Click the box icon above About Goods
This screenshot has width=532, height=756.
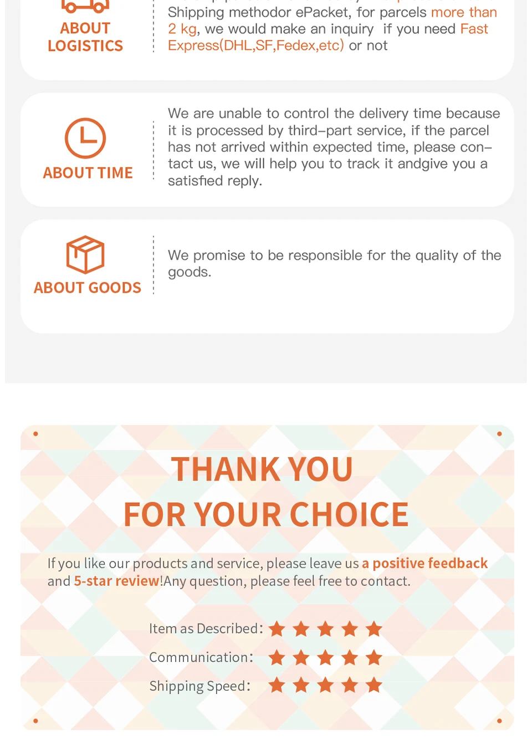point(85,254)
